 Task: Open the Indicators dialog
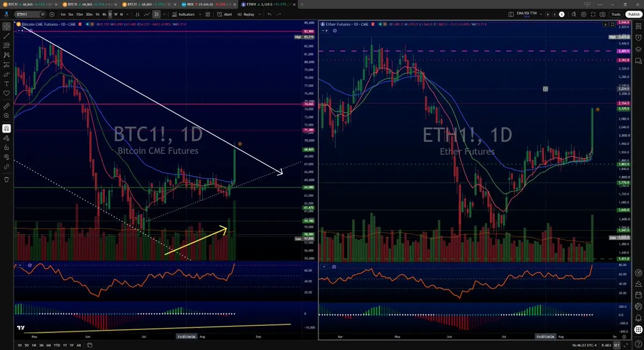(184, 14)
